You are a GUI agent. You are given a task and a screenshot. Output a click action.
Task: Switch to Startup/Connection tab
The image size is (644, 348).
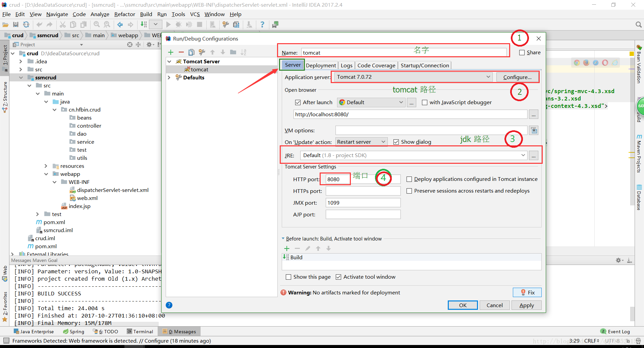[425, 66]
